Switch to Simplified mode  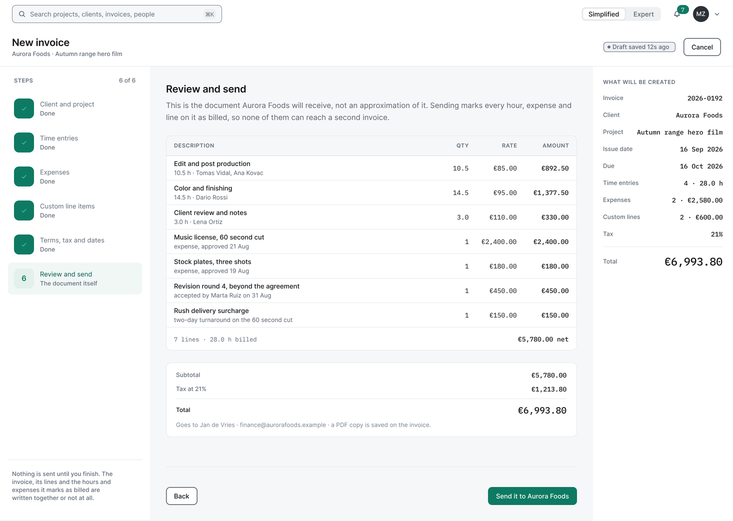(604, 14)
